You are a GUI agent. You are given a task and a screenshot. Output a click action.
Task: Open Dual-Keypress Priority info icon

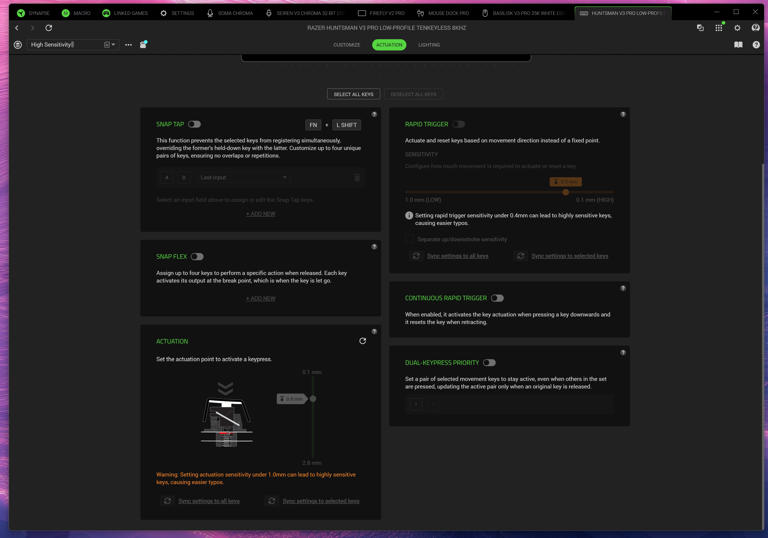pos(623,353)
